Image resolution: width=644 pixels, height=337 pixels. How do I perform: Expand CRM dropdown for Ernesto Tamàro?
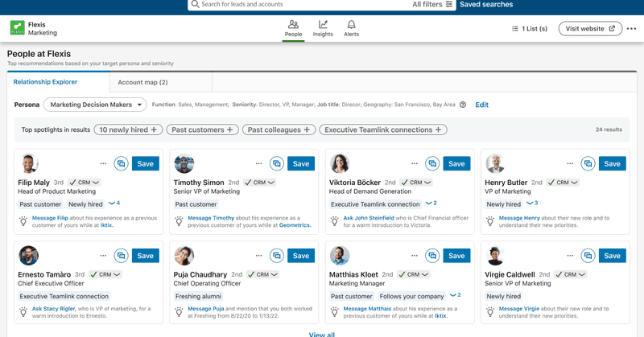pyautogui.click(x=105, y=274)
